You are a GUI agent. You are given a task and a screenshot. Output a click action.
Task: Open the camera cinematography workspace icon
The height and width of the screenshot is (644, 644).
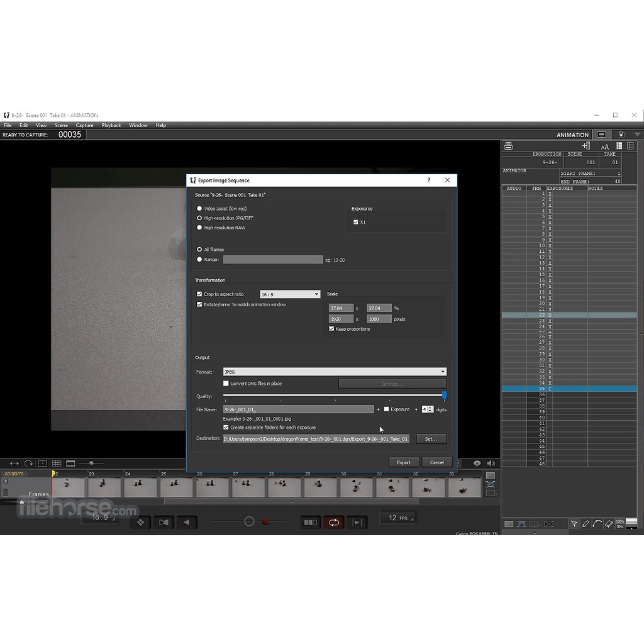(x=621, y=135)
